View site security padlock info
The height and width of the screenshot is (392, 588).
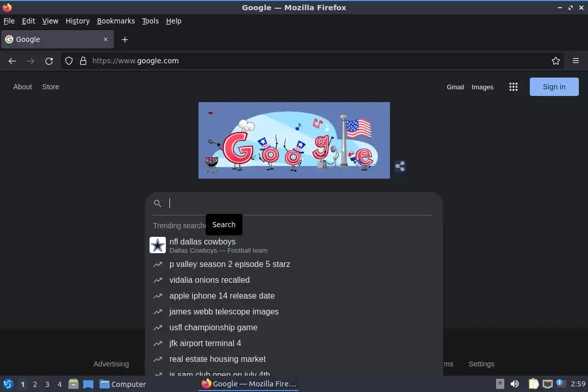83,61
